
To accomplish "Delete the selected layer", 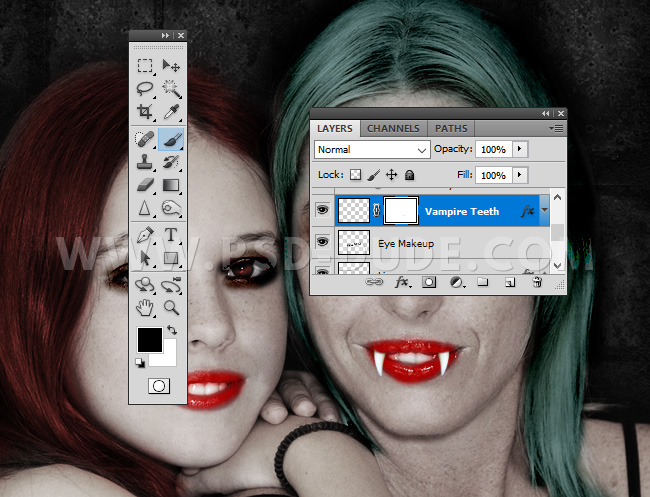I will [537, 282].
